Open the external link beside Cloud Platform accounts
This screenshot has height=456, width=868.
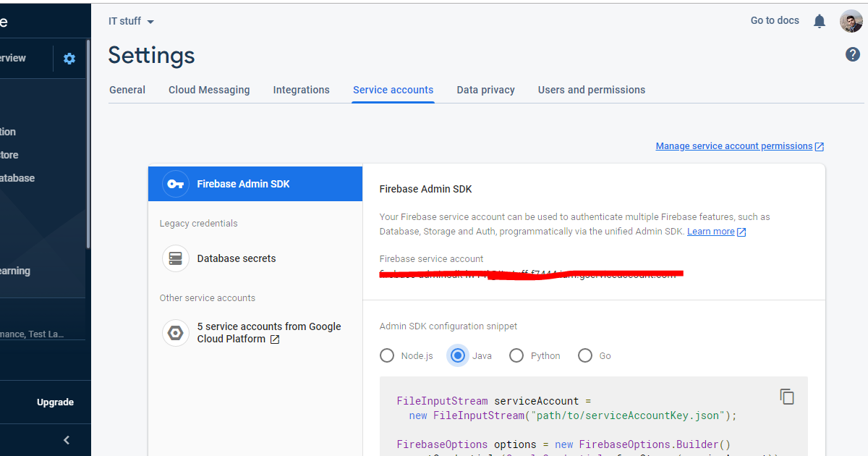click(x=276, y=339)
